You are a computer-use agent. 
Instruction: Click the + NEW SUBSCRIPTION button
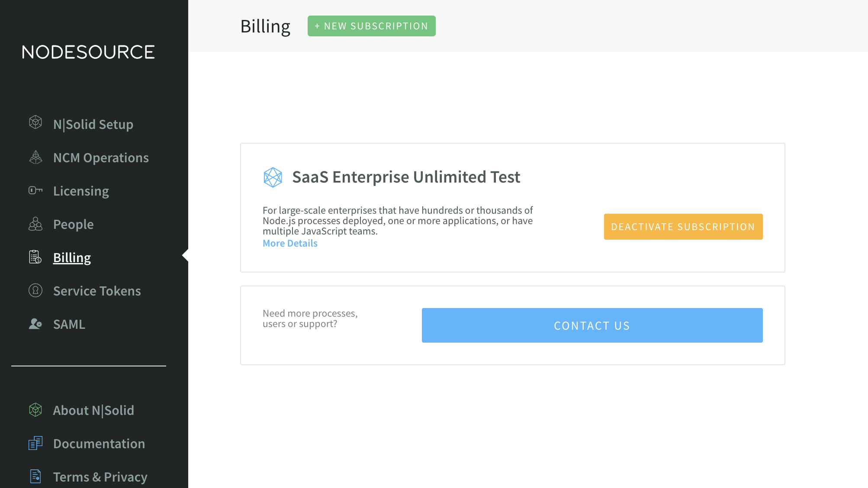coord(371,26)
